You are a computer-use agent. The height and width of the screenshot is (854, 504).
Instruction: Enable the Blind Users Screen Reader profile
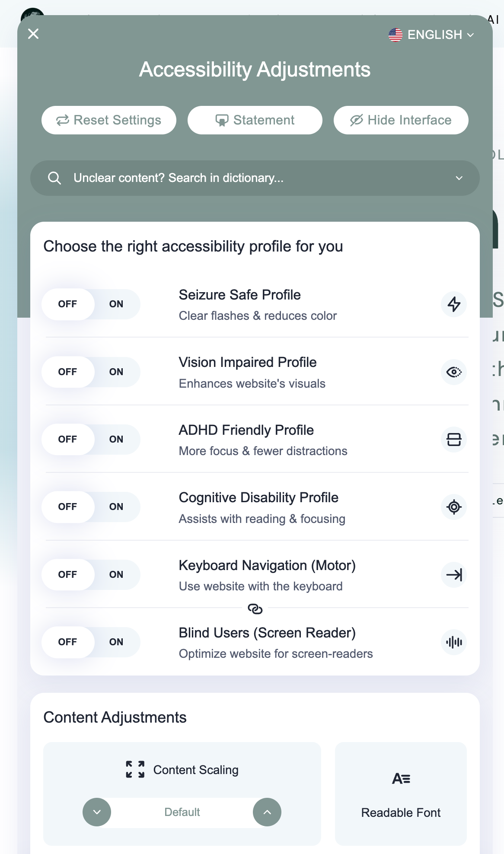[x=116, y=642]
